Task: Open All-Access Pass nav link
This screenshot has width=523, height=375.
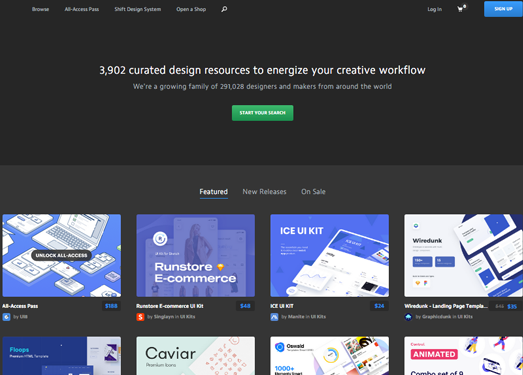Action: point(82,9)
